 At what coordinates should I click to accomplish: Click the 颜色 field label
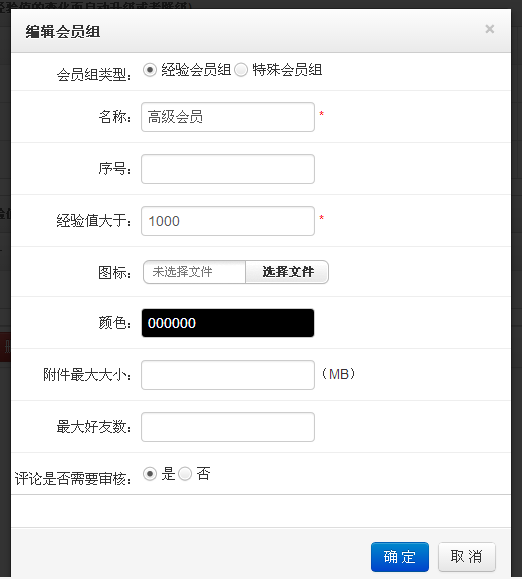point(115,323)
